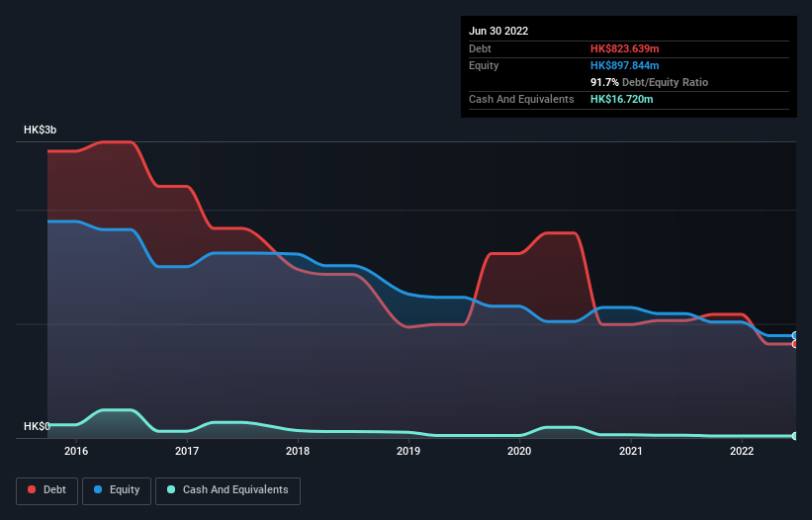Toggle Cash And Equivalents legend button

227,490
